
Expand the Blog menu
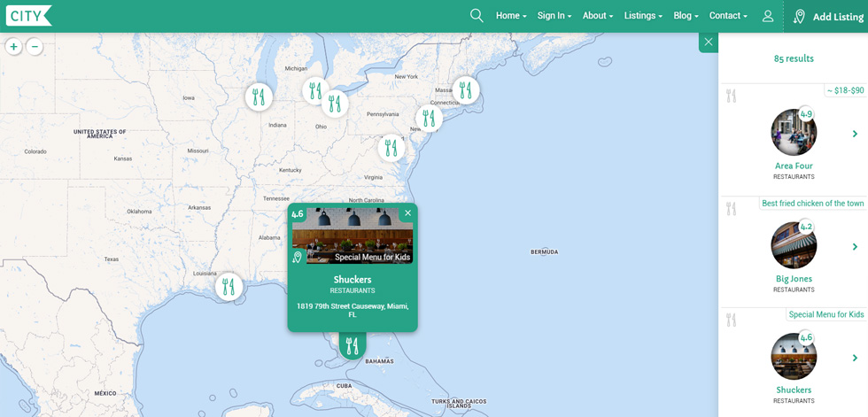[686, 15]
